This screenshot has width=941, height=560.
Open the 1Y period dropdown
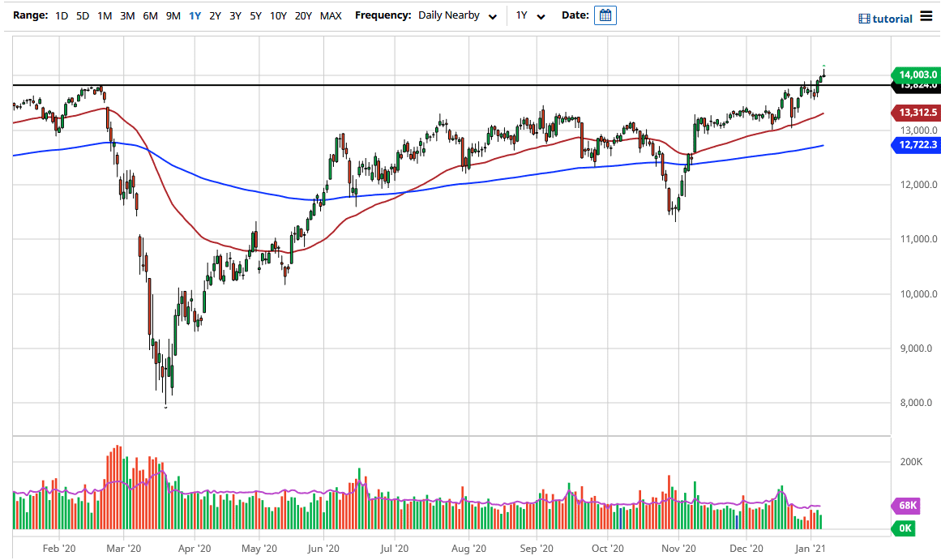531,15
